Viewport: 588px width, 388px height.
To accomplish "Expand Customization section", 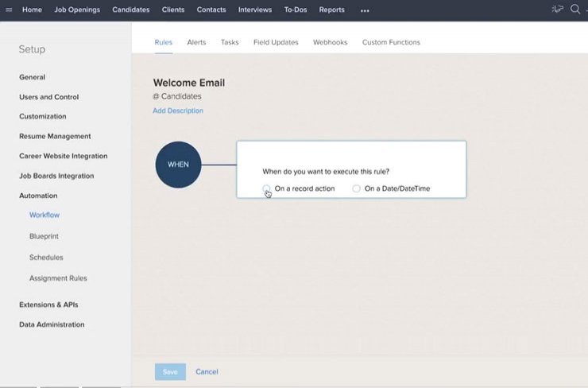I will pyautogui.click(x=43, y=117).
